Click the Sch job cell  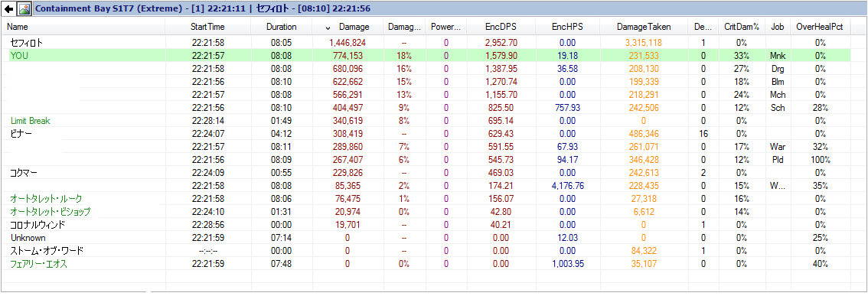[x=777, y=107]
